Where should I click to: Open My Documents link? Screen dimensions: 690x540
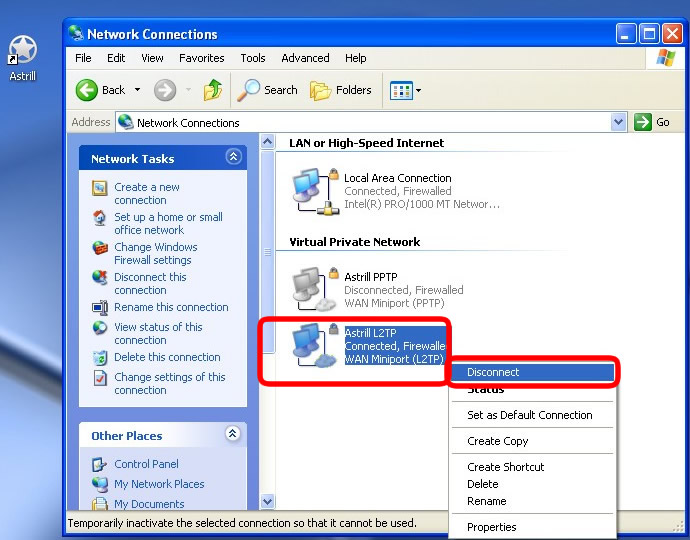tap(149, 504)
